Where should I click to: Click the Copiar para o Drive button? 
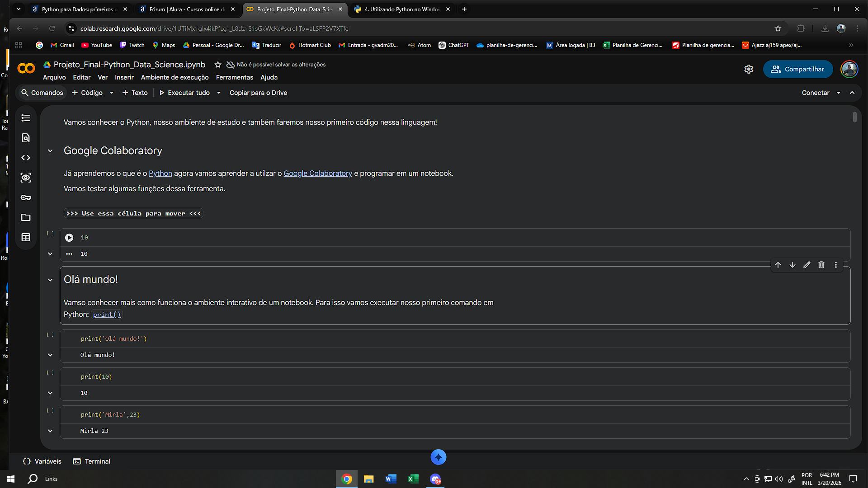[x=258, y=93]
